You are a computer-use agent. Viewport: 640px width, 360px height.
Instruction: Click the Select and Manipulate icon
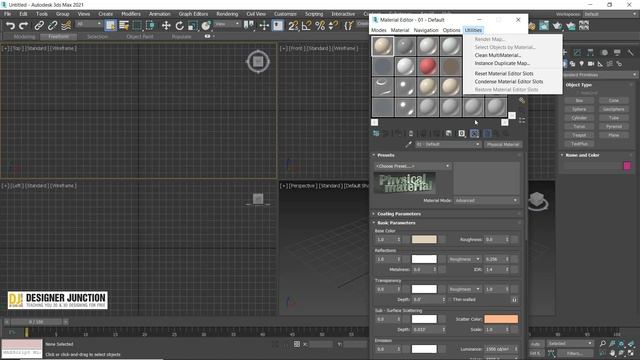point(264,26)
